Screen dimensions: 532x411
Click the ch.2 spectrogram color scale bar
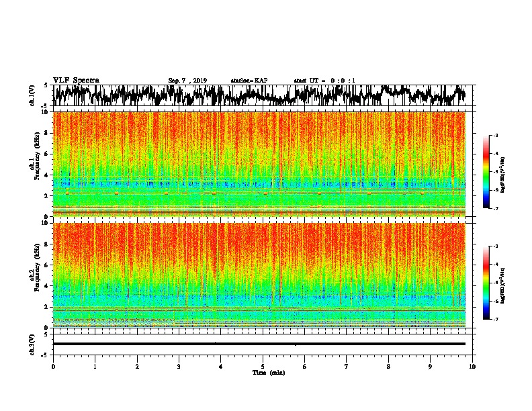[486, 283]
